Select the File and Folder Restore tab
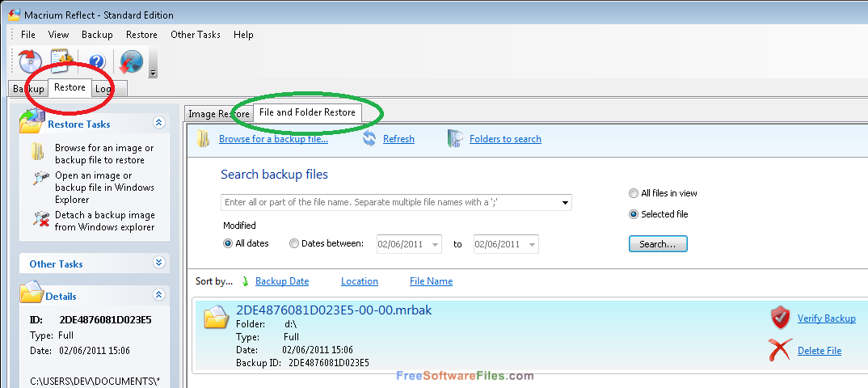868x388 pixels. [307, 112]
